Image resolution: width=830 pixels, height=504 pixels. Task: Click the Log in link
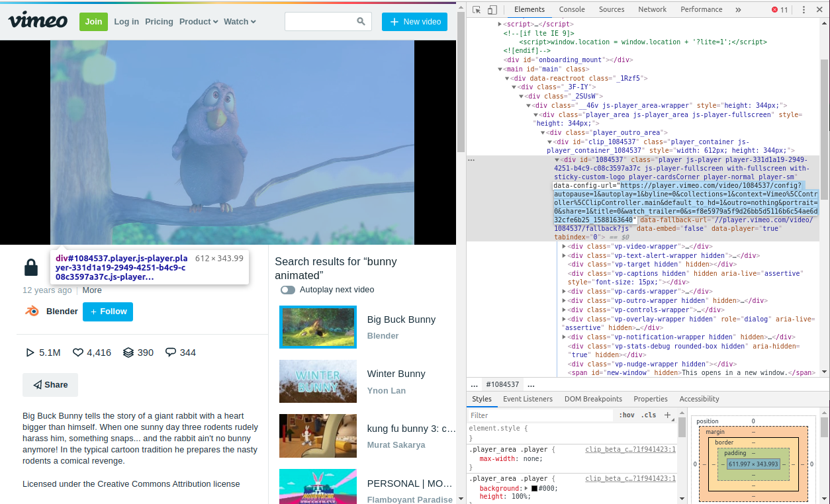(x=126, y=22)
